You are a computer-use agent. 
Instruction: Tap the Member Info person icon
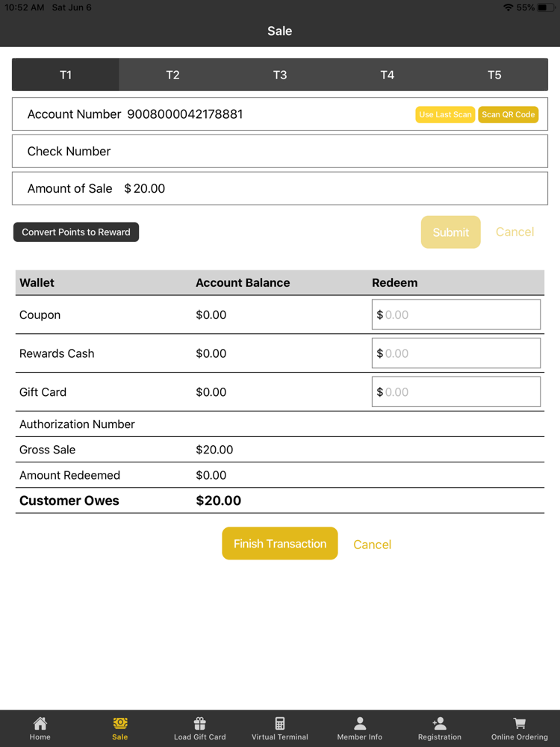pyautogui.click(x=360, y=723)
